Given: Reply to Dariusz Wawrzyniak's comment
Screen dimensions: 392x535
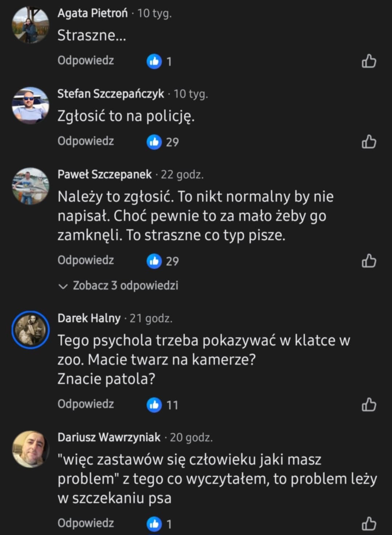Looking at the screenshot, I should pyautogui.click(x=86, y=523).
